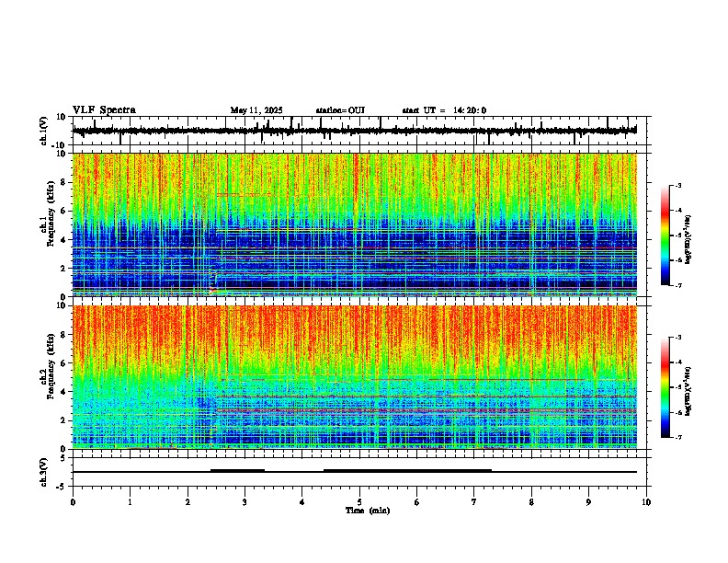Image resolution: width=728 pixels, height=563 pixels.
Task: Click the ch.1 colorbar "log(PSD)(V²/Hz)" label
Action: (688, 239)
